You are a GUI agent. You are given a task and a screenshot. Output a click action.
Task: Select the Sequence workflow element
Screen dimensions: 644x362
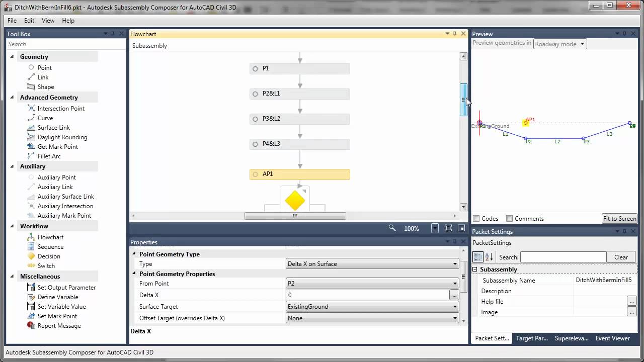(x=46, y=246)
